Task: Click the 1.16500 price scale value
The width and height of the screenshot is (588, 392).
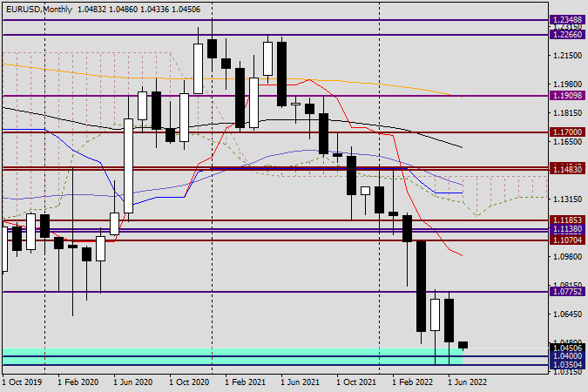Action: tap(568, 142)
